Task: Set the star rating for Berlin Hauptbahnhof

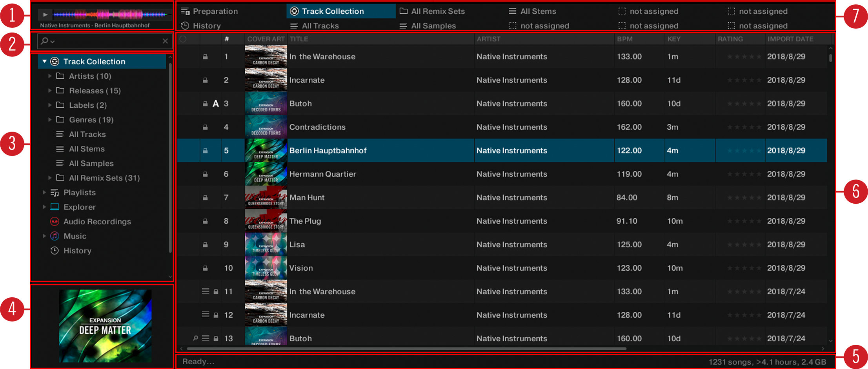Action: coord(740,150)
